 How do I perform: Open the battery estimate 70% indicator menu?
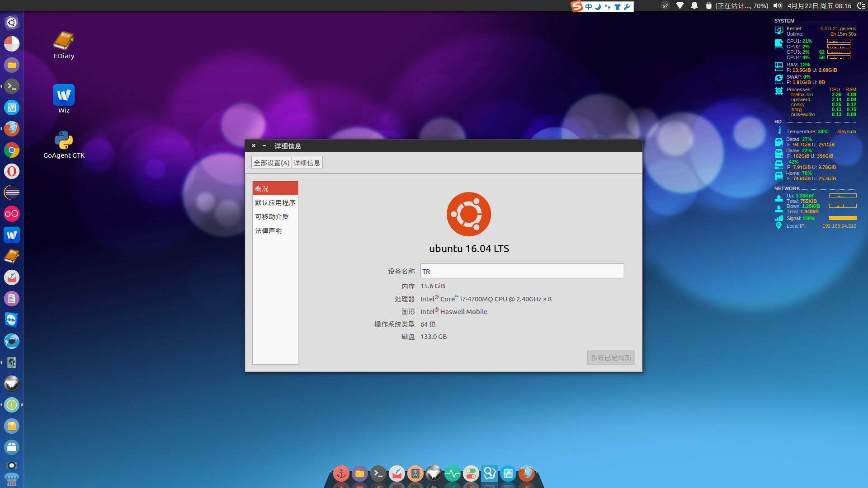point(736,6)
